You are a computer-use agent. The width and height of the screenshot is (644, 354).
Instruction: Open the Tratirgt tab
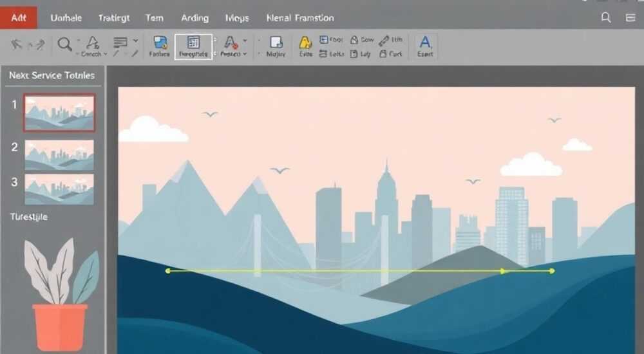114,18
